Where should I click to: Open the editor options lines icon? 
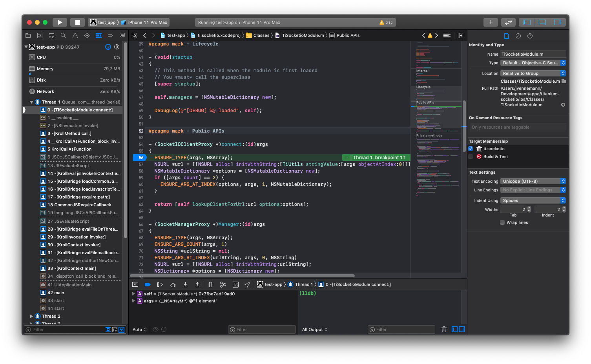447,35
